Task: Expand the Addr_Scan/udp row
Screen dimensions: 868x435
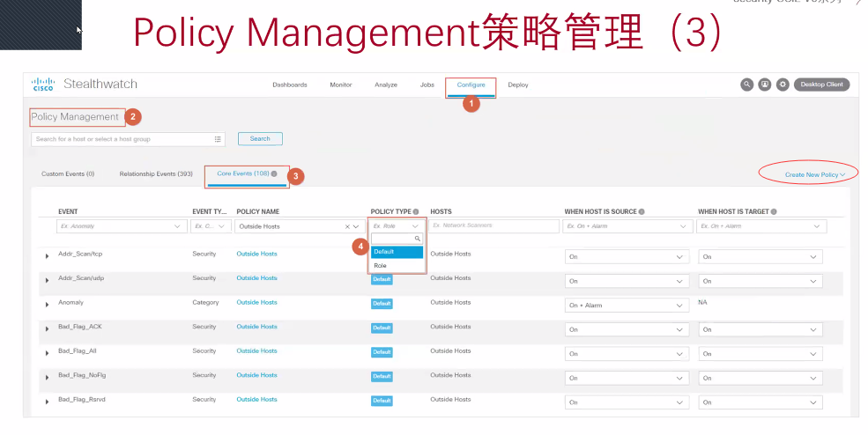Action: click(47, 281)
